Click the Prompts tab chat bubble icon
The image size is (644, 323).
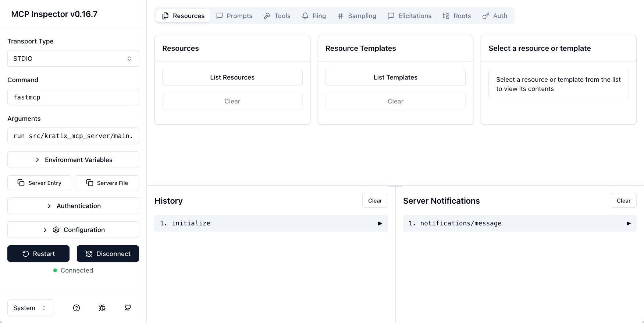(220, 16)
